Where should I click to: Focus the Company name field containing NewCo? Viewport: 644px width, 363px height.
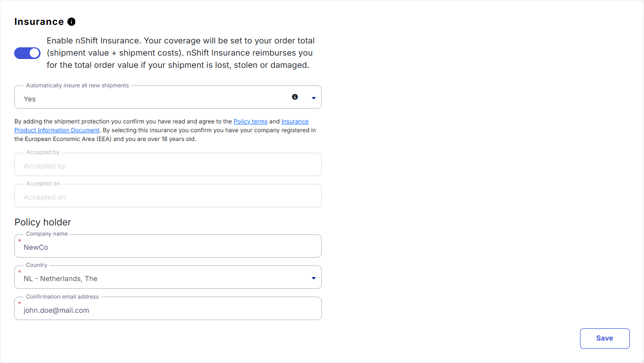pos(168,247)
